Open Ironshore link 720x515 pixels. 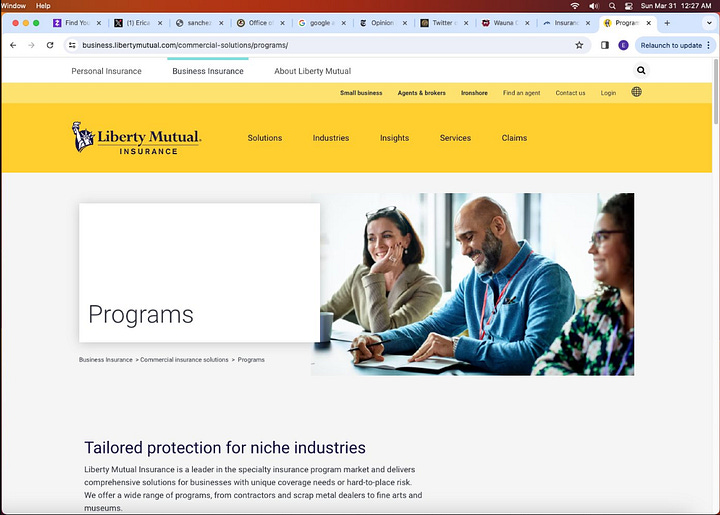click(x=474, y=93)
